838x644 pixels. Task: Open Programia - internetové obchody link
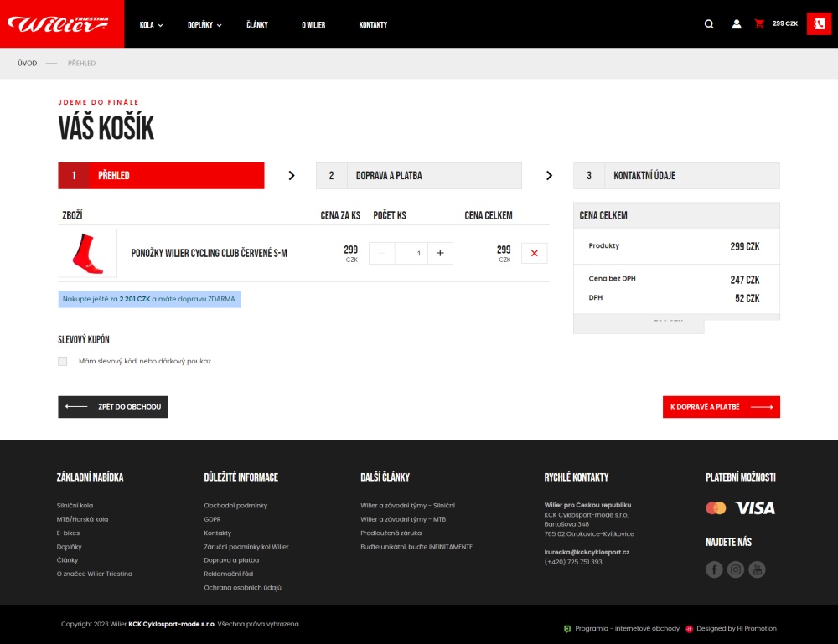628,629
